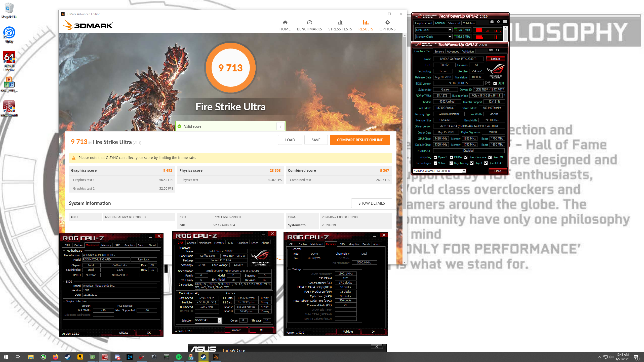The image size is (644, 362).
Task: Show hidden system tray icons chevron
Action: tap(599, 357)
